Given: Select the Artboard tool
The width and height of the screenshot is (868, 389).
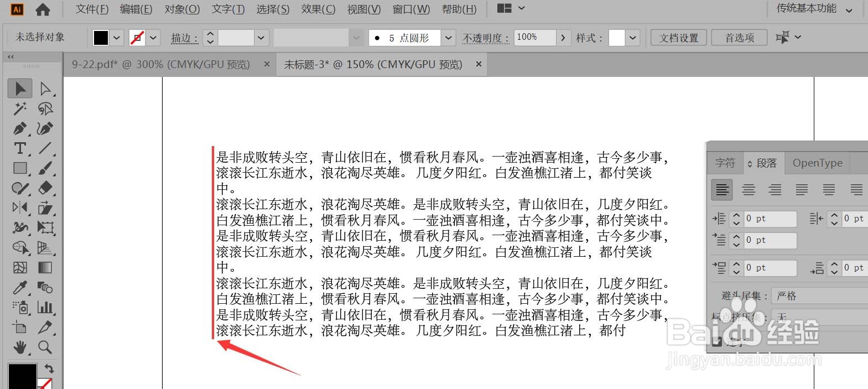Looking at the screenshot, I should click(20, 327).
